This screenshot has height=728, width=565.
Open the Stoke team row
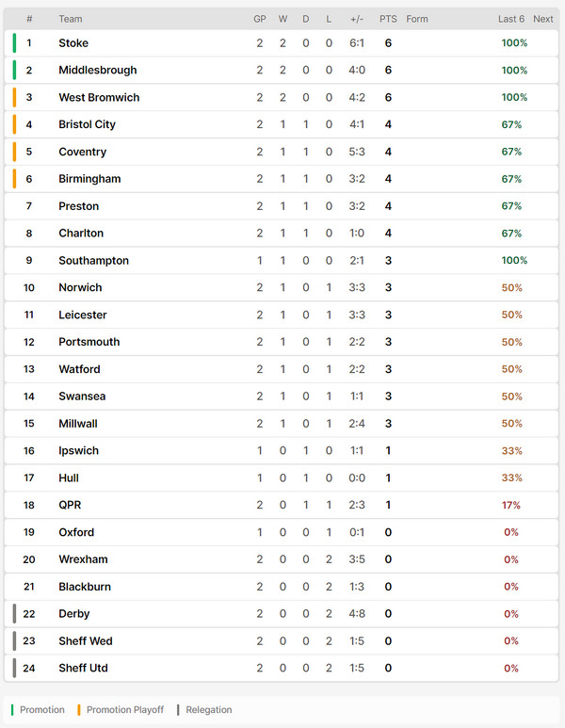tap(282, 43)
